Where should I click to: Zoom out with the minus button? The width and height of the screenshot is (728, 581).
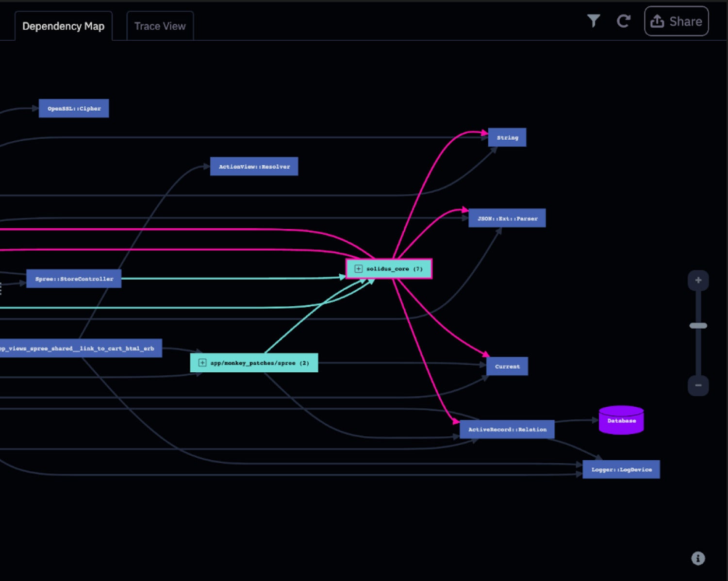click(698, 385)
